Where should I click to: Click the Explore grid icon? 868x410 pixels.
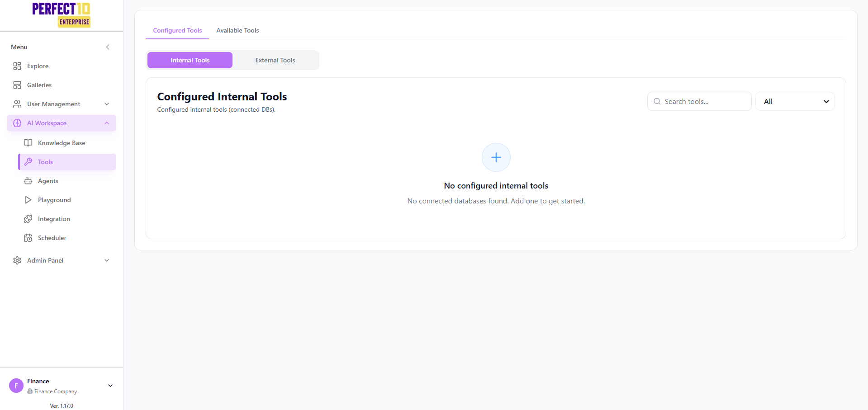(17, 66)
